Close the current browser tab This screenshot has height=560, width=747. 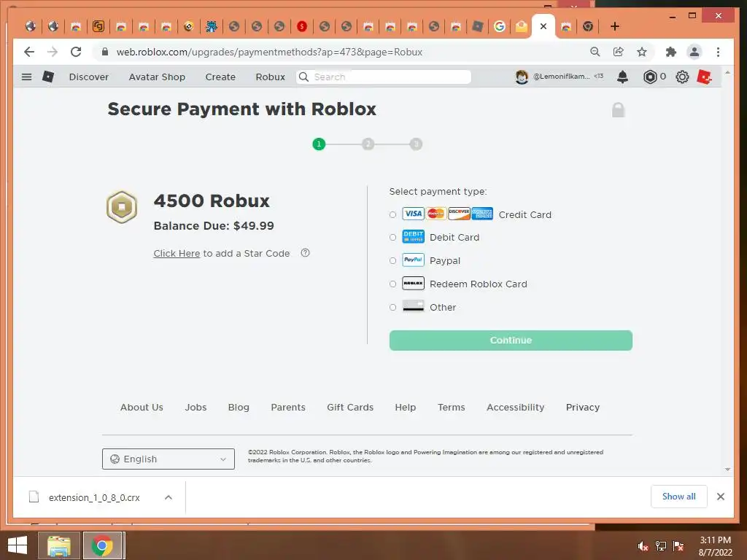(x=543, y=26)
